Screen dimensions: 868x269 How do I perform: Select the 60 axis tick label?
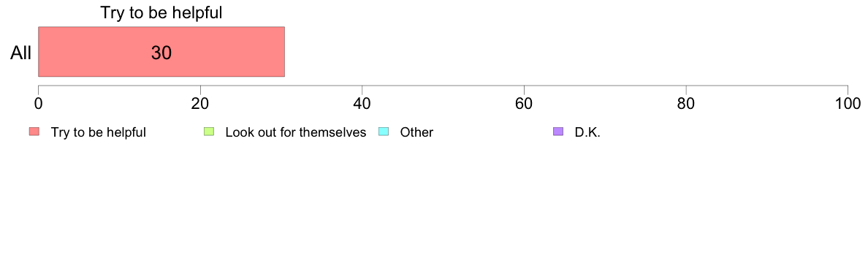point(524,104)
